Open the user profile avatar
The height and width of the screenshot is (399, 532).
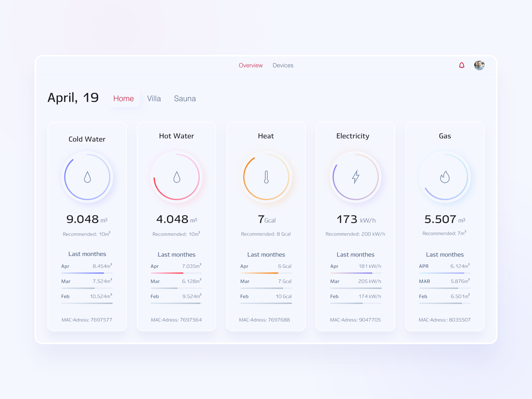pos(479,65)
